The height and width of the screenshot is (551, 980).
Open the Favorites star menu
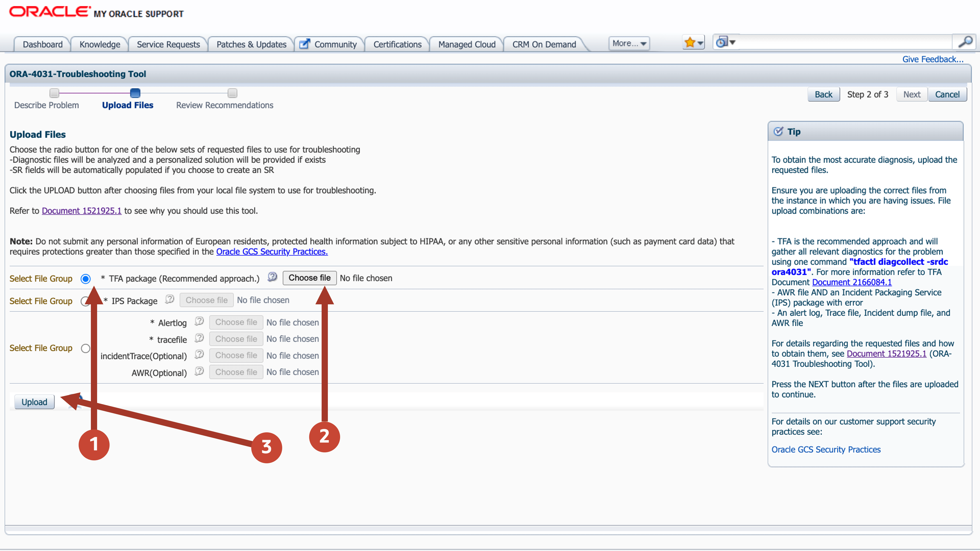tap(693, 43)
